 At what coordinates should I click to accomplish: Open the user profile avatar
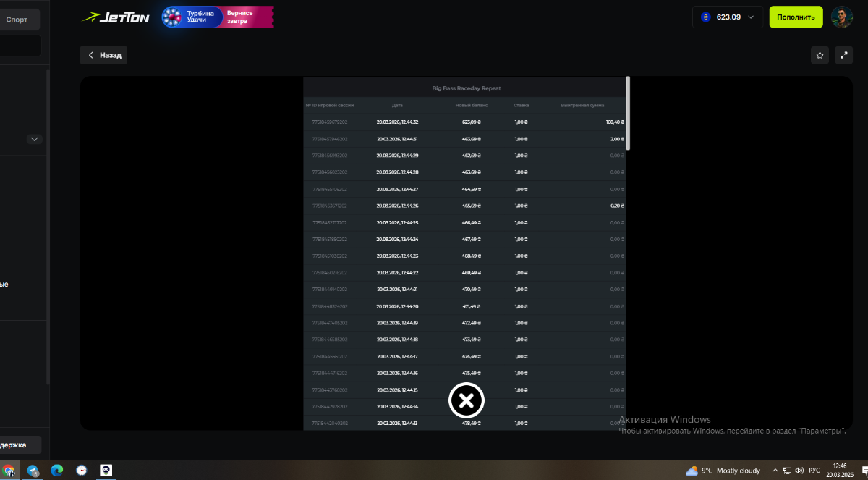[841, 17]
